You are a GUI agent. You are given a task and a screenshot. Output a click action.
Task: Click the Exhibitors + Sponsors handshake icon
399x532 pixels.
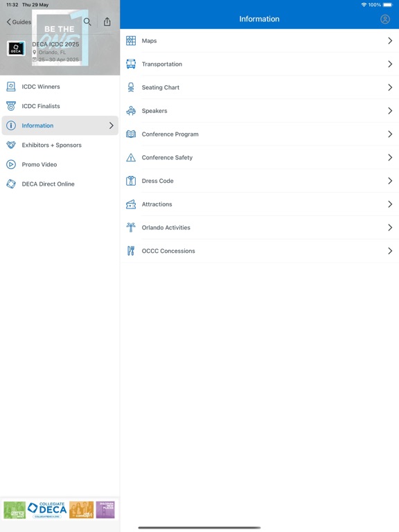[x=11, y=145]
